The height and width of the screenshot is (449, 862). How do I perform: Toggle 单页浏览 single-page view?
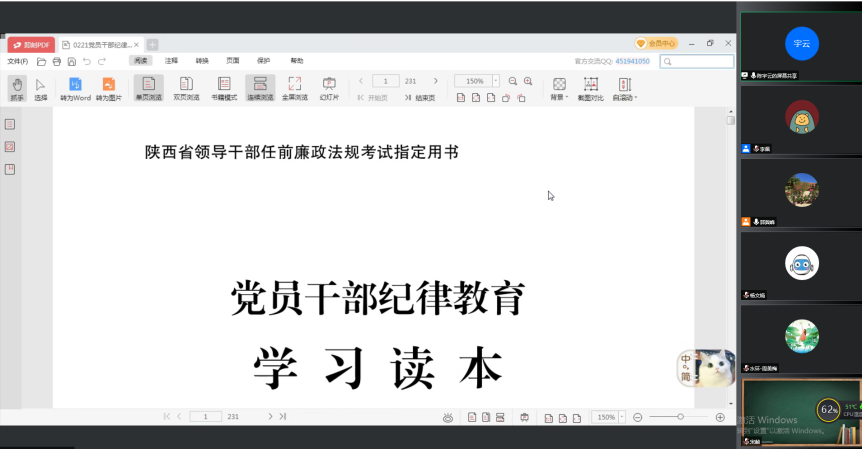148,88
